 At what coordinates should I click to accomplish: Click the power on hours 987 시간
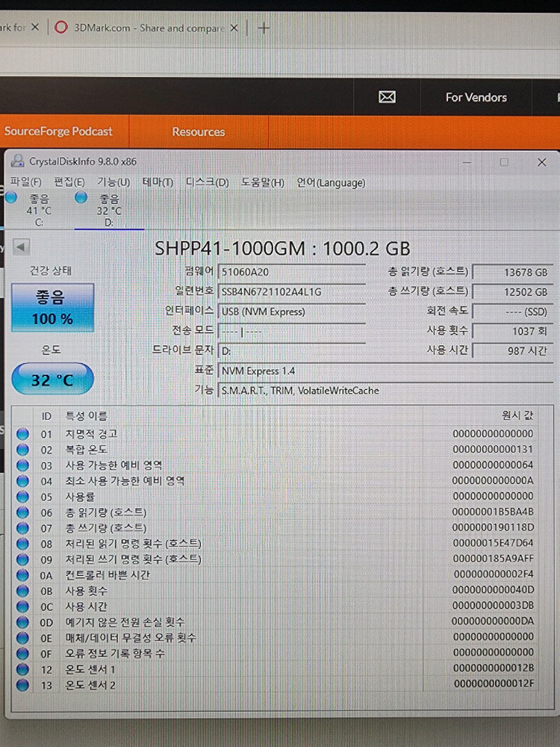512,350
